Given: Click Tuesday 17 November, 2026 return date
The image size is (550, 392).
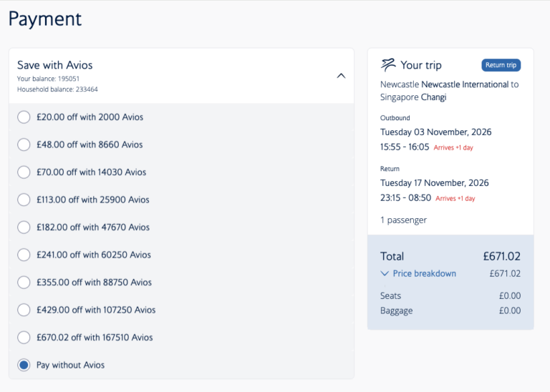Looking at the screenshot, I should 434,183.
